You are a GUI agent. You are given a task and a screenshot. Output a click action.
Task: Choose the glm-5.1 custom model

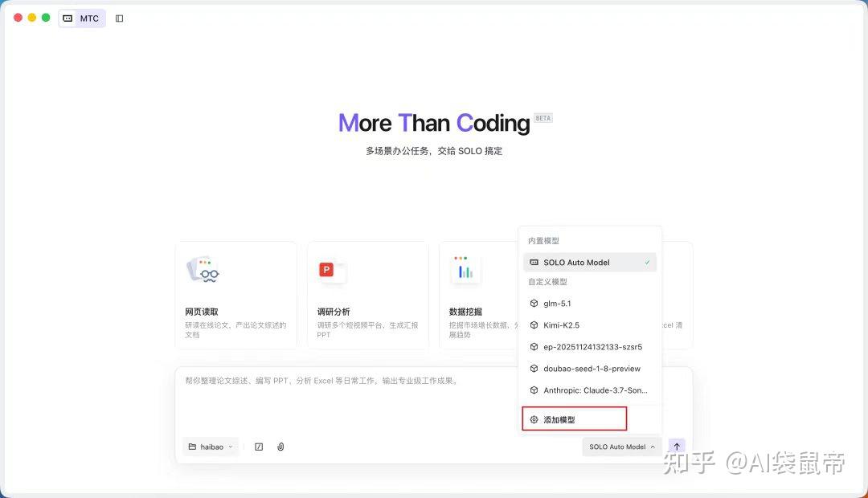tap(590, 304)
